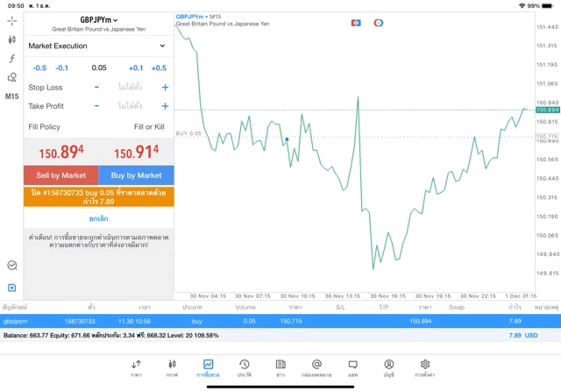Open the Chart tab with candlestick icon
This screenshot has width=561, height=392.
pos(172,368)
